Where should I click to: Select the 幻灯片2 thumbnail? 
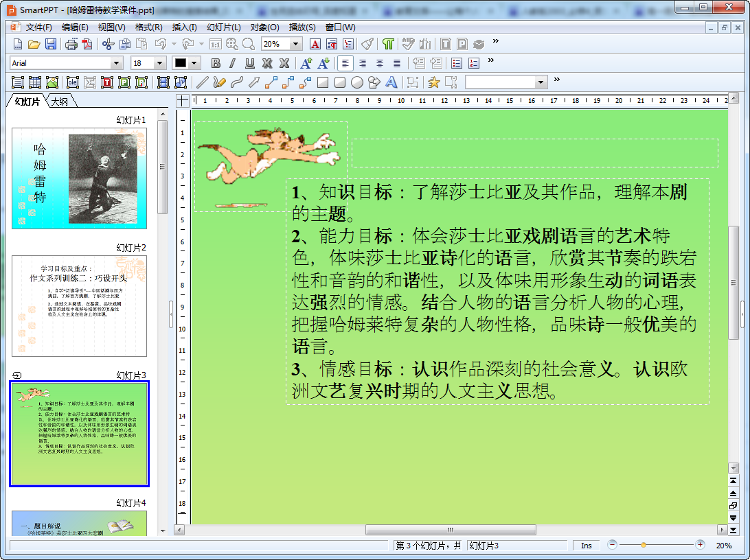(80, 306)
